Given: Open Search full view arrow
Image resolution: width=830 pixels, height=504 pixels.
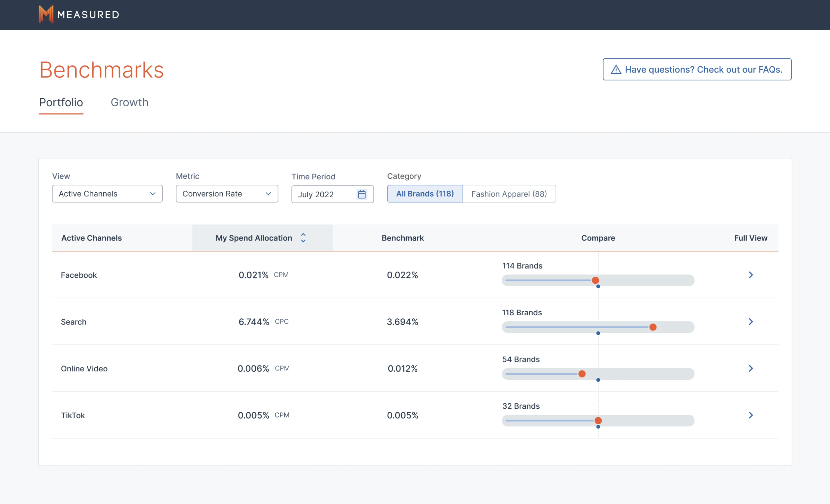Looking at the screenshot, I should (x=750, y=322).
